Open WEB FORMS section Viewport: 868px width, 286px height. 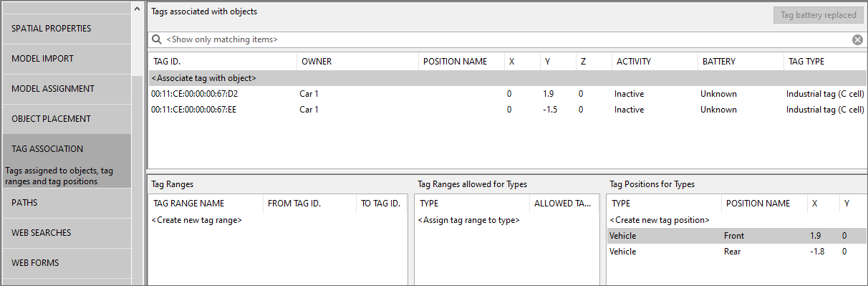tap(67, 263)
